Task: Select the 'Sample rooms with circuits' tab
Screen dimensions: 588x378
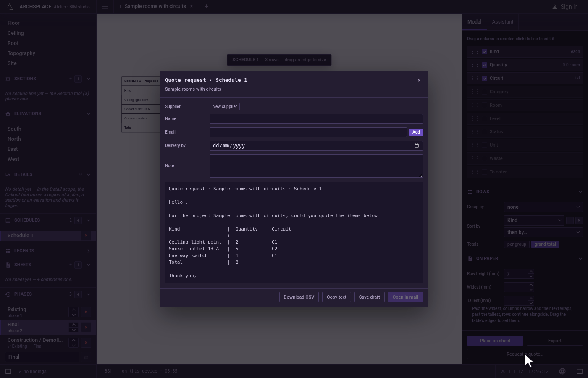Action: pos(155,6)
